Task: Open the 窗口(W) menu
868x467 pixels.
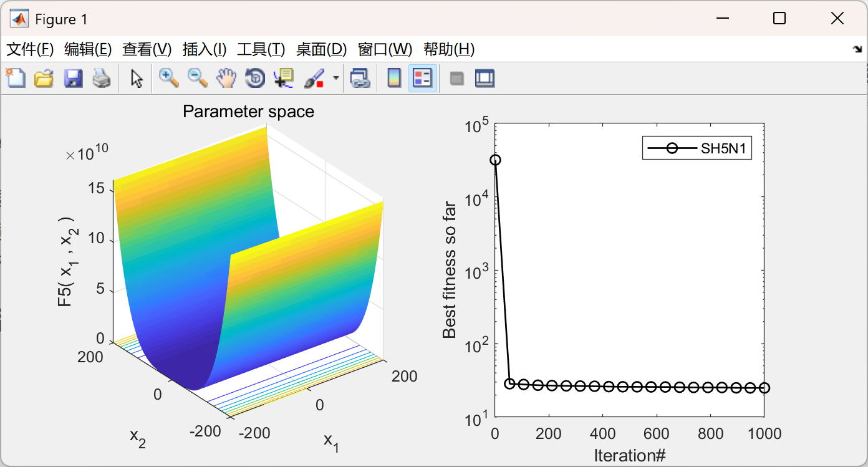Action: (x=385, y=49)
